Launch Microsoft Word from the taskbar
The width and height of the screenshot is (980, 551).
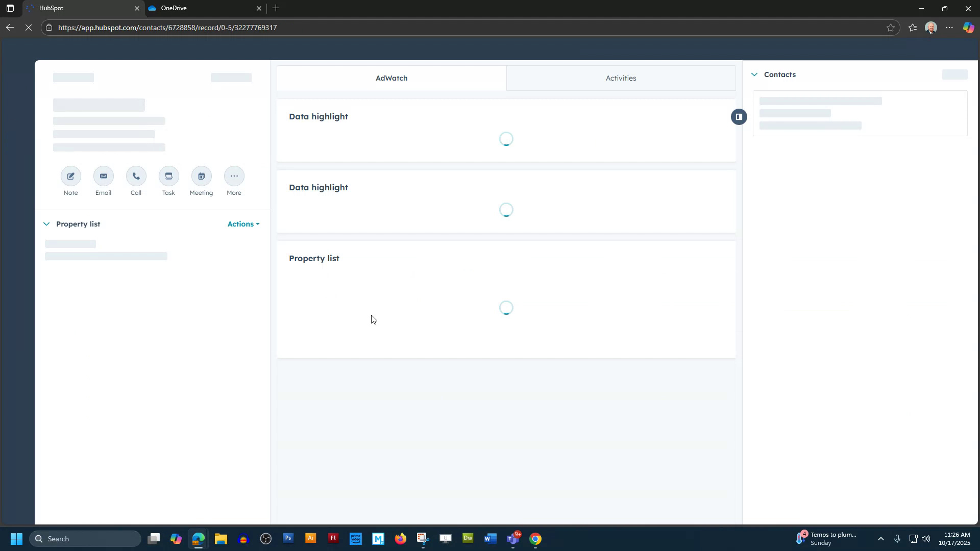tap(490, 538)
